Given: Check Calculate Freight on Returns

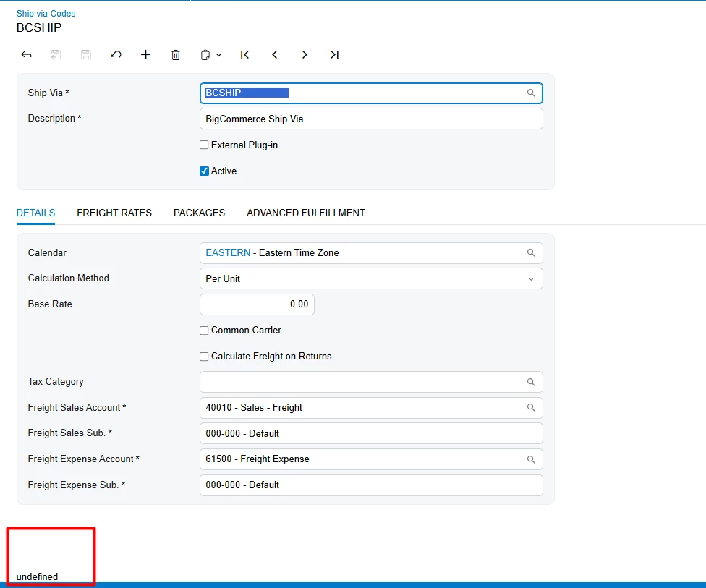Looking at the screenshot, I should tap(204, 356).
